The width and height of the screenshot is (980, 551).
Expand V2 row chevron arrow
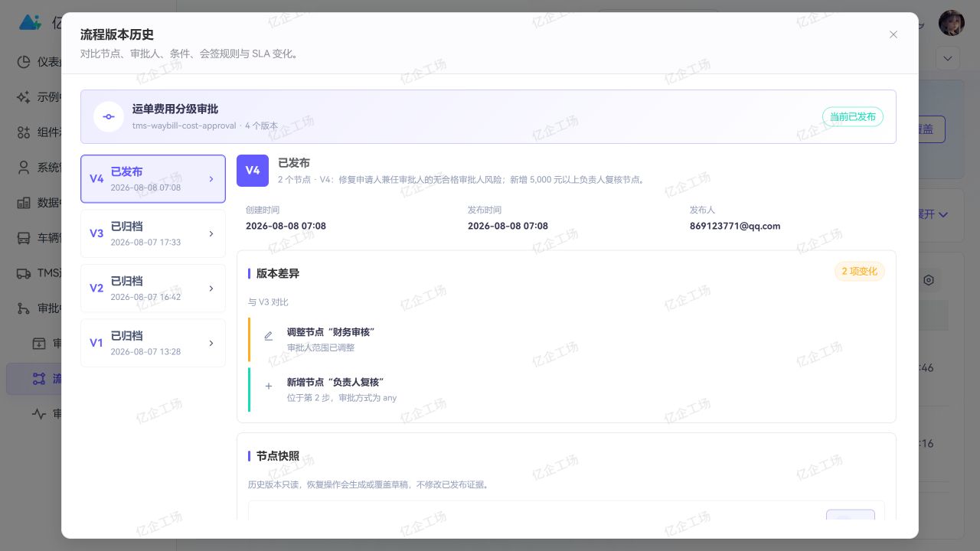[x=211, y=289]
